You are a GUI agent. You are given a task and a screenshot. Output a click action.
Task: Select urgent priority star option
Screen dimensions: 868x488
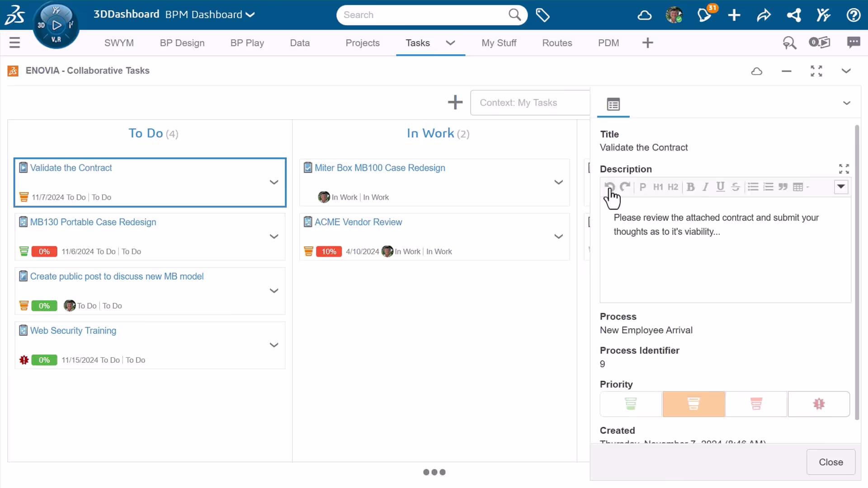[819, 404]
